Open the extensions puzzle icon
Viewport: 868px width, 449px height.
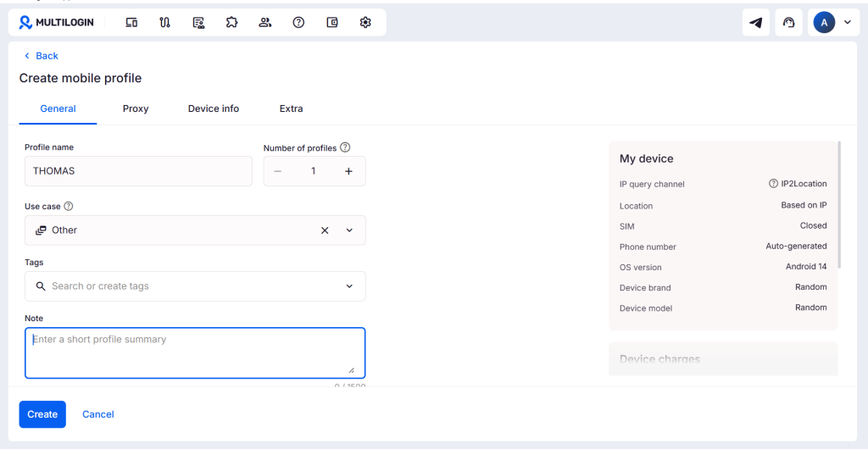[x=231, y=22]
